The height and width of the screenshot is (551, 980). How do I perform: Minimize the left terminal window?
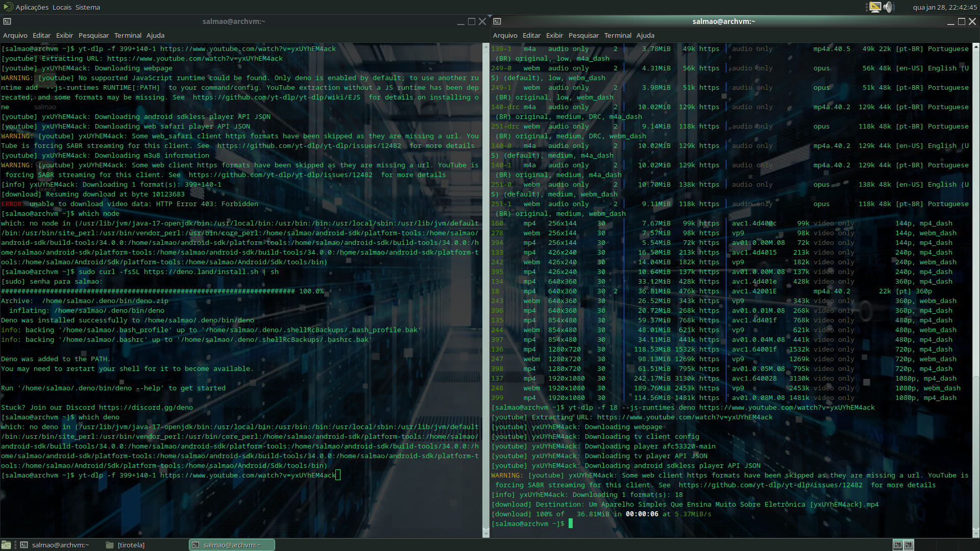point(461,21)
